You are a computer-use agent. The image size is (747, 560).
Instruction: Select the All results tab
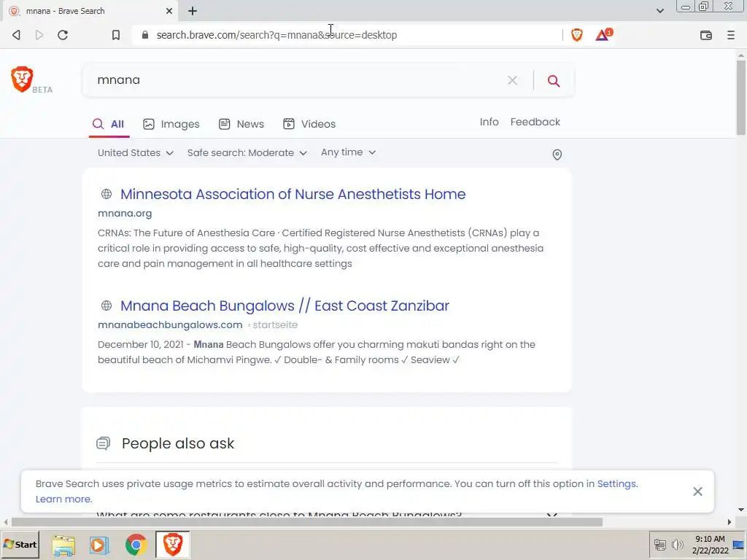[x=109, y=124]
